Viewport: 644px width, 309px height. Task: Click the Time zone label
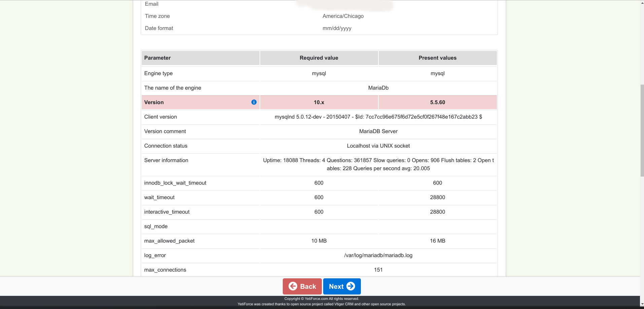point(157,16)
